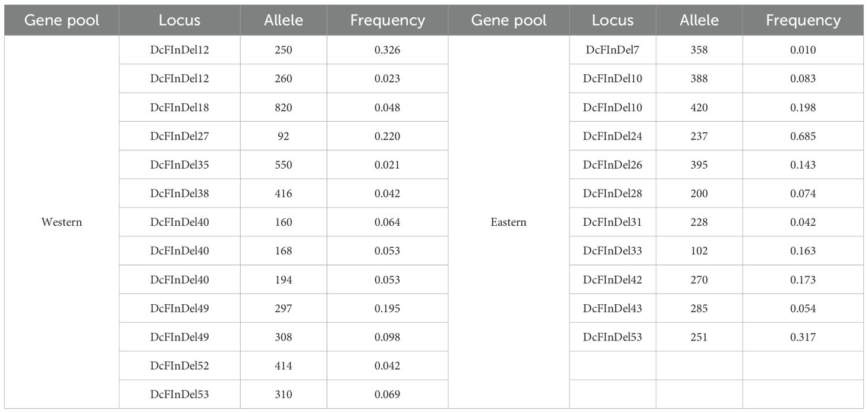Select the DcFInDel38 locus cell
868x413 pixels.
180,193
